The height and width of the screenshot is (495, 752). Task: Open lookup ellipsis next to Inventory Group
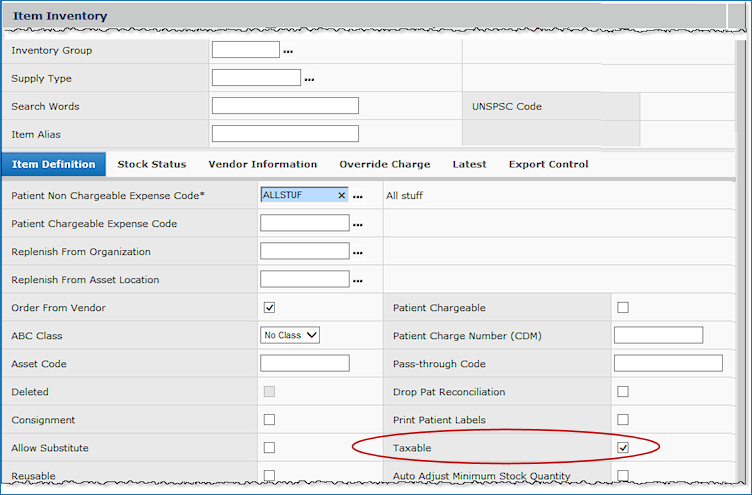[289, 51]
